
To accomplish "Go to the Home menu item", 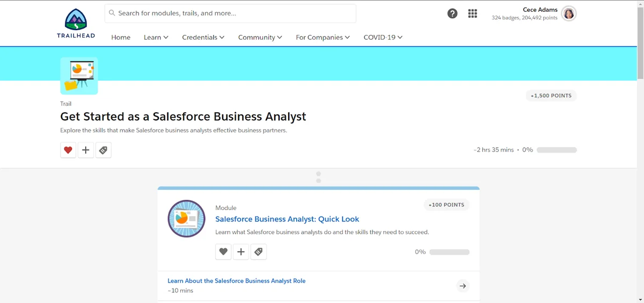I will pyautogui.click(x=121, y=37).
